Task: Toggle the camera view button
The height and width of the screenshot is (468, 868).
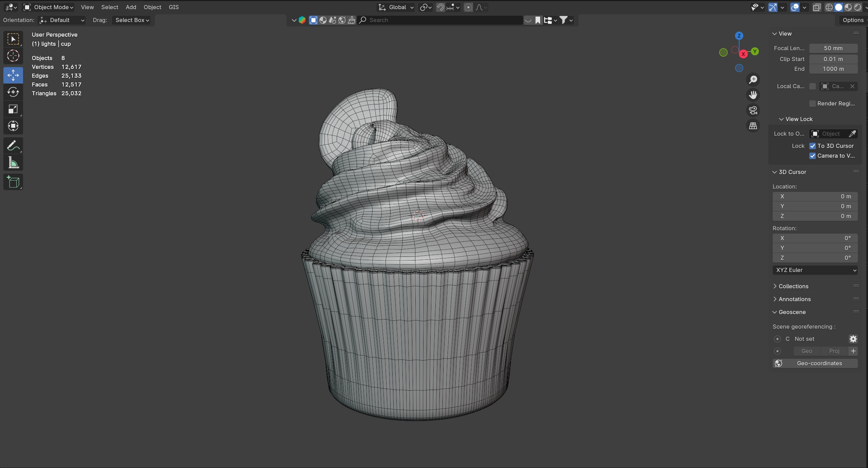Action: [753, 110]
